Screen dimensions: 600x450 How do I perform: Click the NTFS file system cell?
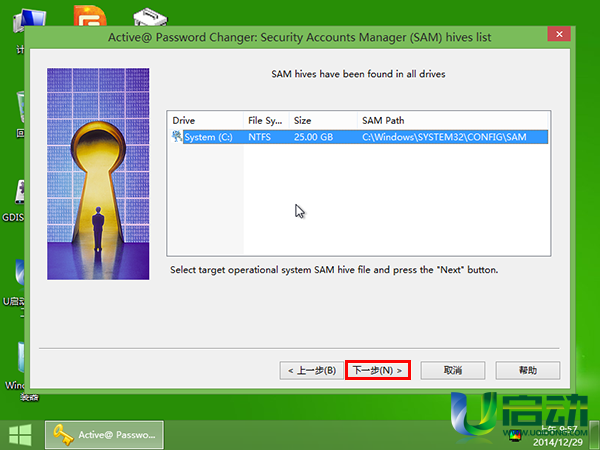point(259,137)
